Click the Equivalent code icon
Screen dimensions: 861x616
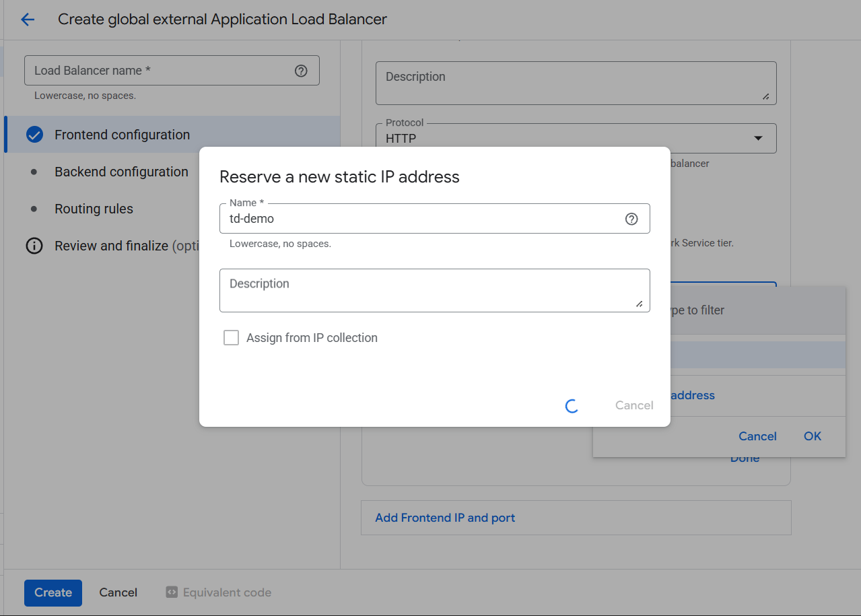[x=172, y=592]
